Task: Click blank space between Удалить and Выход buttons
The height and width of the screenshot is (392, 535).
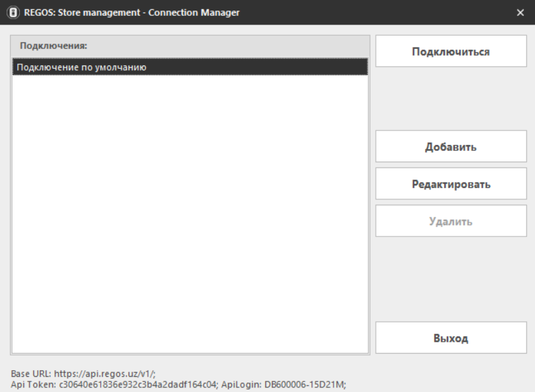Action: [x=451, y=278]
